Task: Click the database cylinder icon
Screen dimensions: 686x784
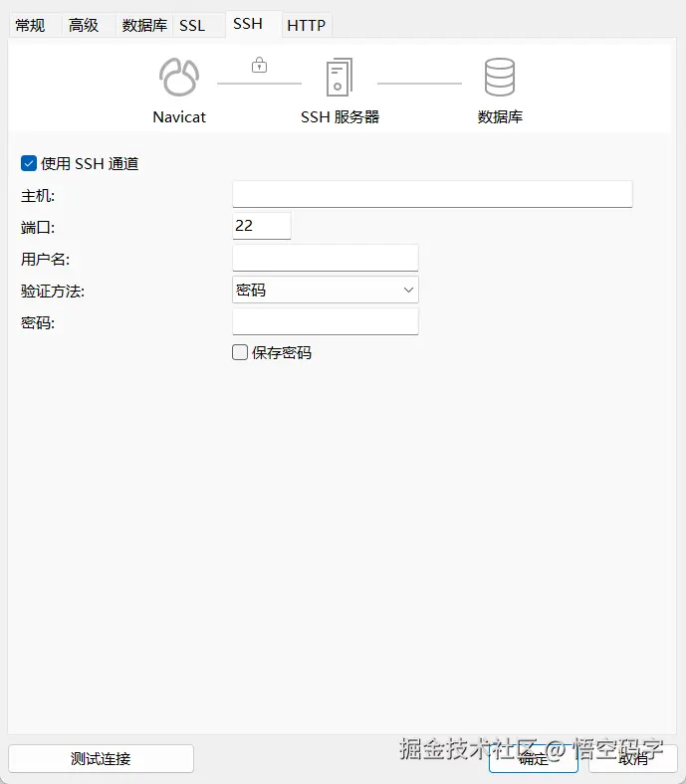Action: click(500, 77)
